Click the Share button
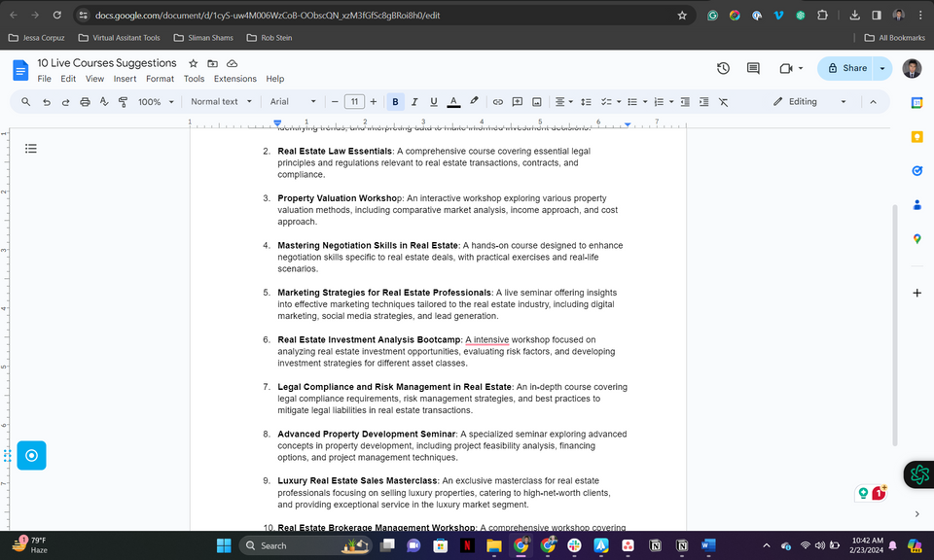Image resolution: width=934 pixels, height=560 pixels. [x=845, y=68]
